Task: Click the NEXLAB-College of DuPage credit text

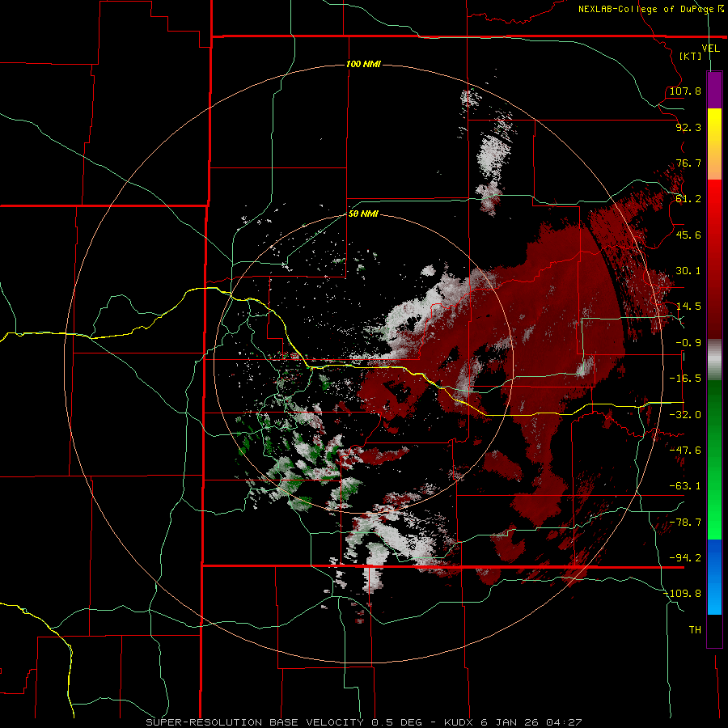Action: point(652,9)
